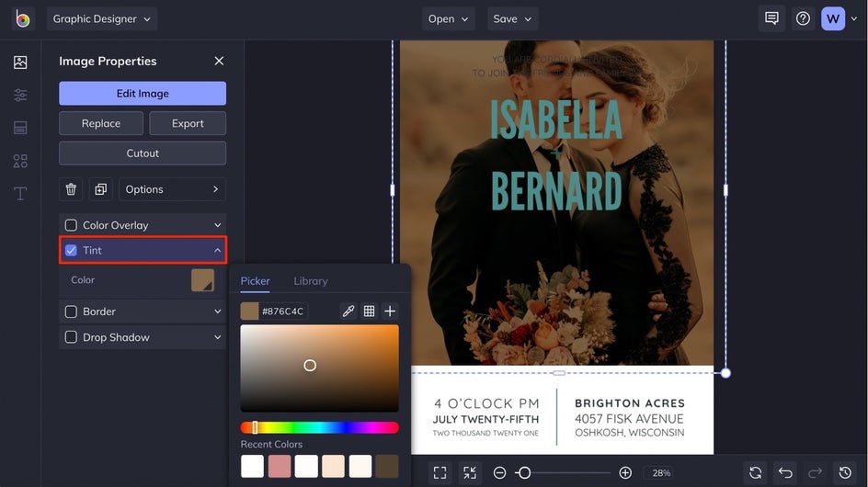Enable the Drop Shadow checkbox
This screenshot has height=487, width=868.
pyautogui.click(x=71, y=337)
